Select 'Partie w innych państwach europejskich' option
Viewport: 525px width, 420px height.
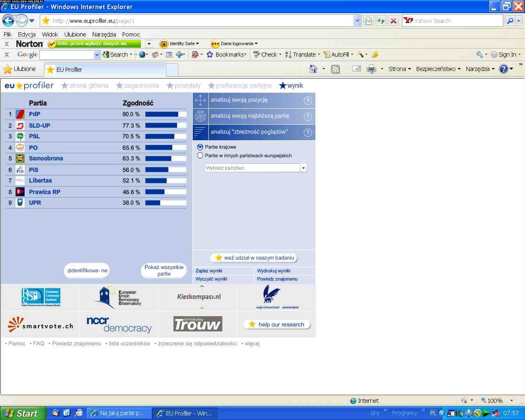click(x=200, y=155)
